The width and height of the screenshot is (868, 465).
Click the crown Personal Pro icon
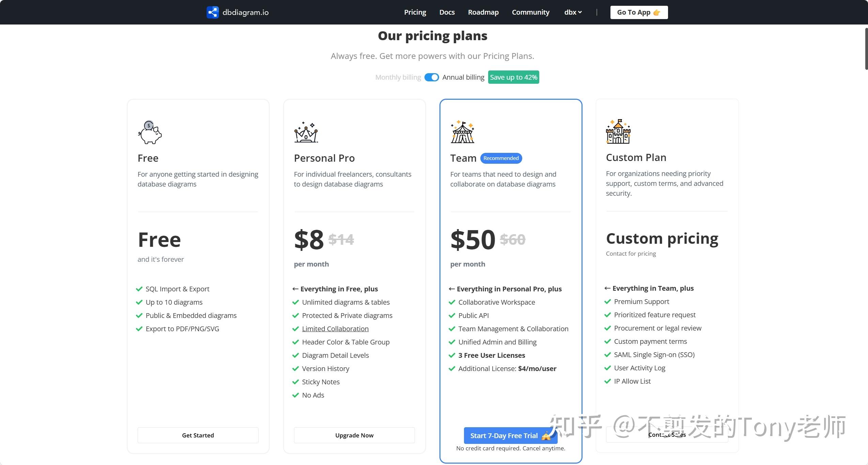pyautogui.click(x=306, y=132)
